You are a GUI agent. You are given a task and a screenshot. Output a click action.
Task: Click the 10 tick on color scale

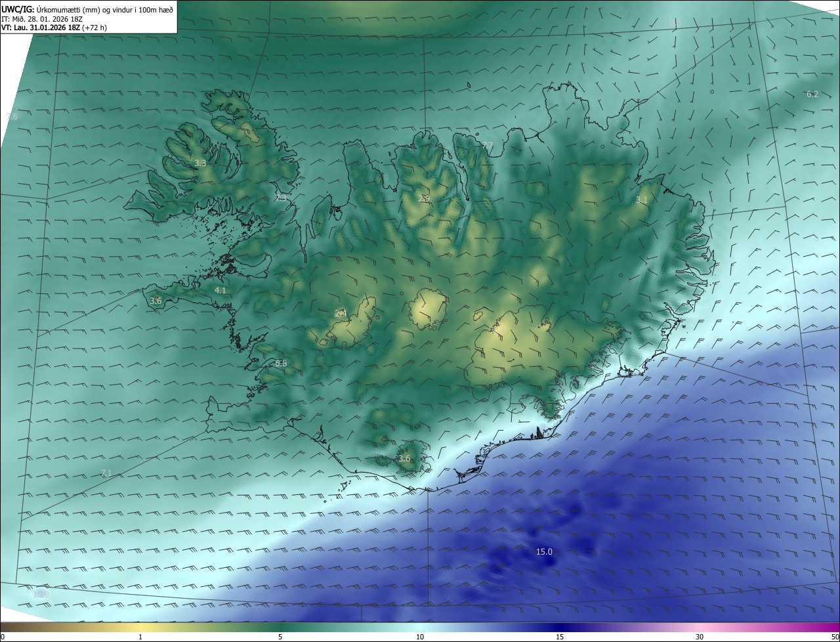click(x=420, y=637)
